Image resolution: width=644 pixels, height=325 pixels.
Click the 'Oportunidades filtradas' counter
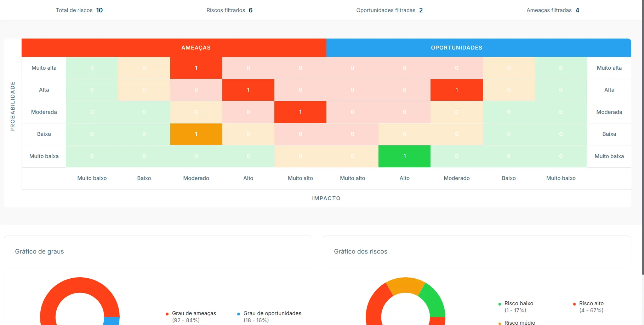389,10
